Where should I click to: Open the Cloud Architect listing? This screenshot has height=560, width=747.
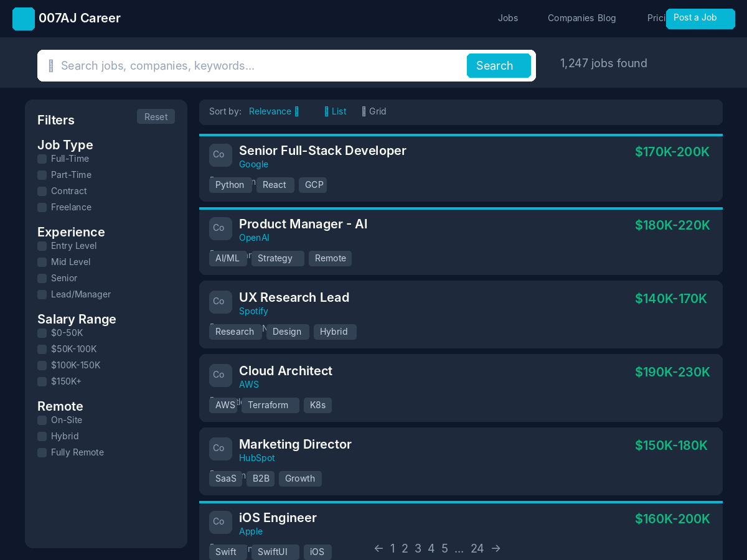click(x=286, y=371)
